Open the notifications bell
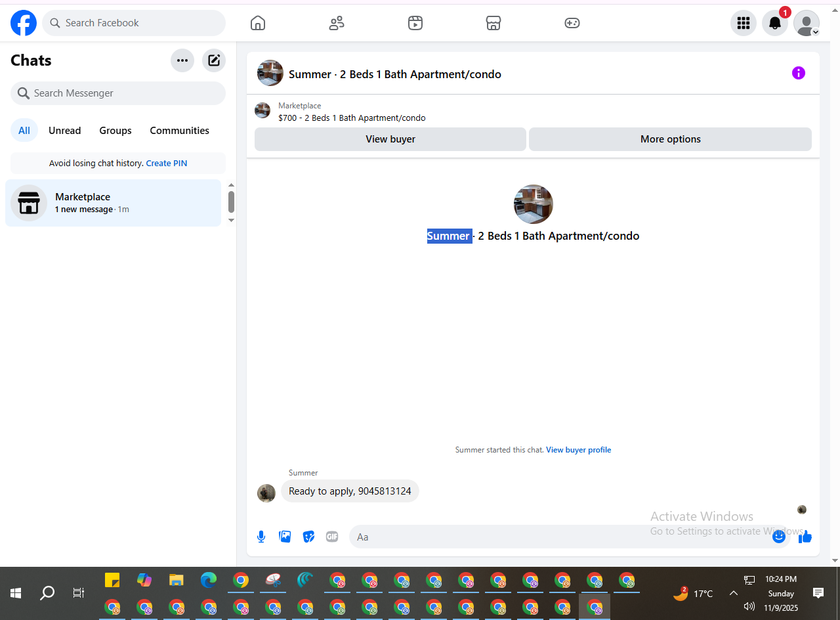The height and width of the screenshot is (620, 840). coord(775,23)
